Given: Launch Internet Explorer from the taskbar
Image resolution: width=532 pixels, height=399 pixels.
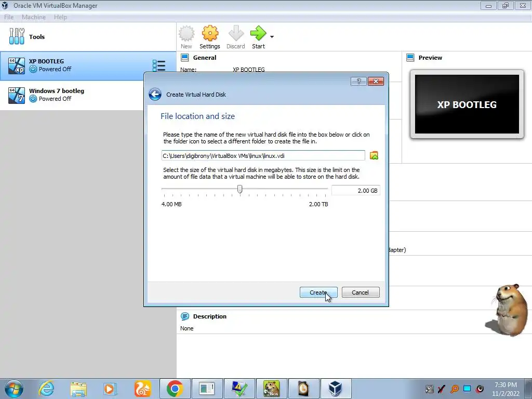Looking at the screenshot, I should pyautogui.click(x=46, y=389).
